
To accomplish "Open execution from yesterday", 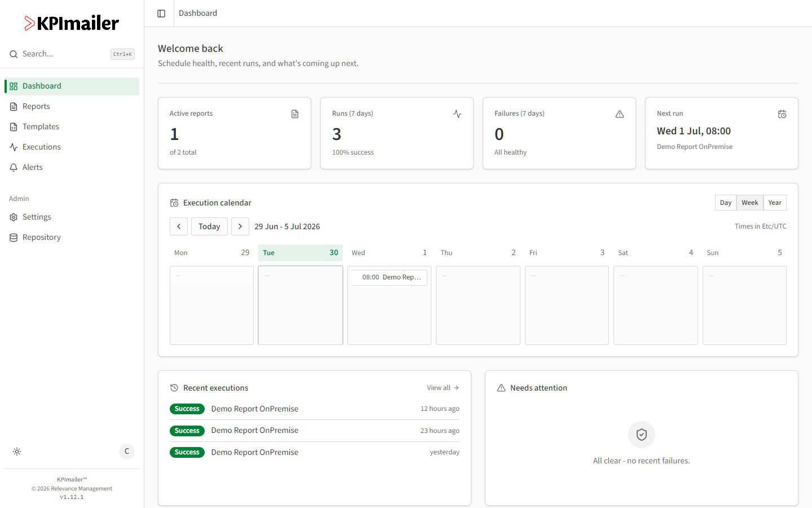I will 315,452.
